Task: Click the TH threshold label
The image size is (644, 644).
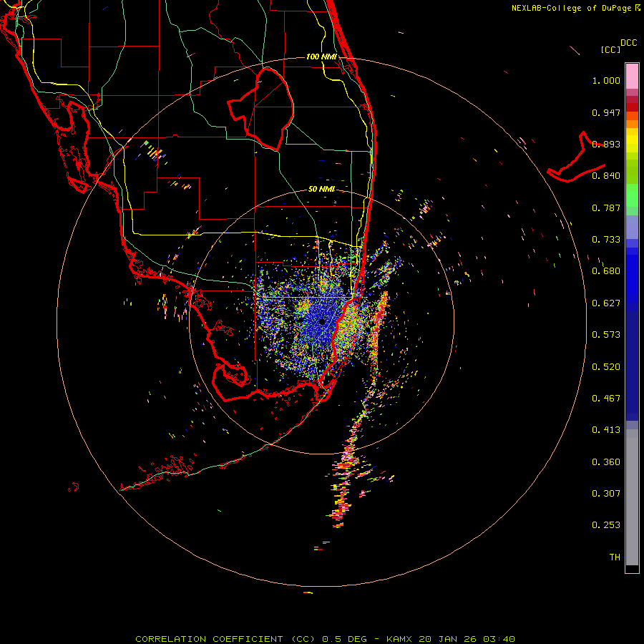Action: (615, 557)
